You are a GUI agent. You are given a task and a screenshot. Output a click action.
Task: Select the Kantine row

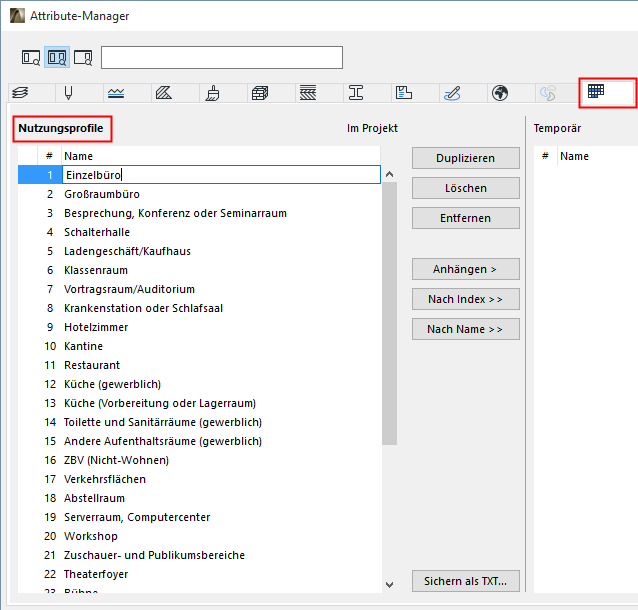point(199,346)
